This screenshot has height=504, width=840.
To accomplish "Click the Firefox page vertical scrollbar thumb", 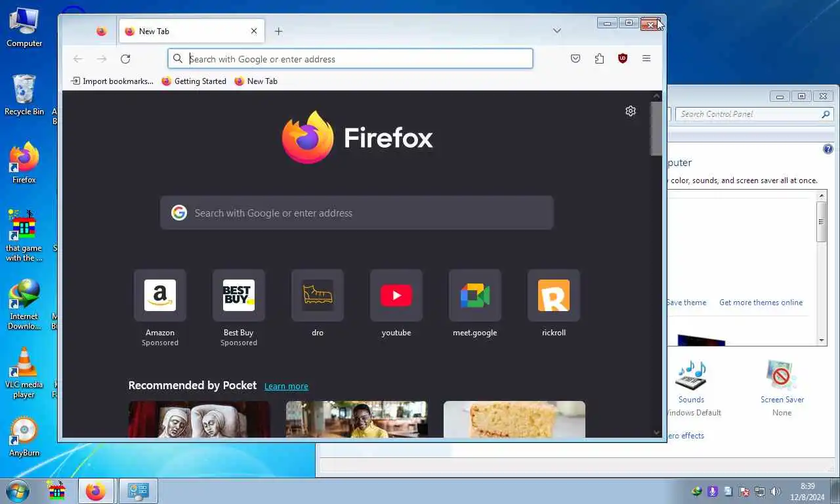I will point(656,128).
